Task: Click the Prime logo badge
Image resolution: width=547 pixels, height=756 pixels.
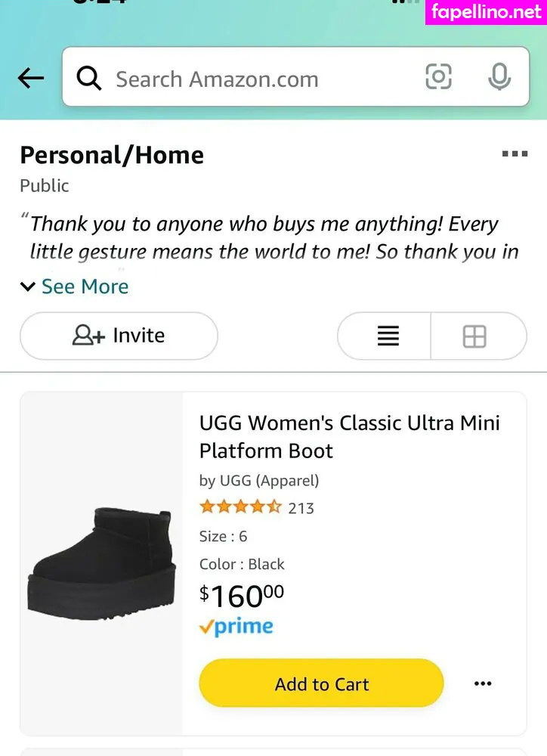Action: click(x=236, y=627)
